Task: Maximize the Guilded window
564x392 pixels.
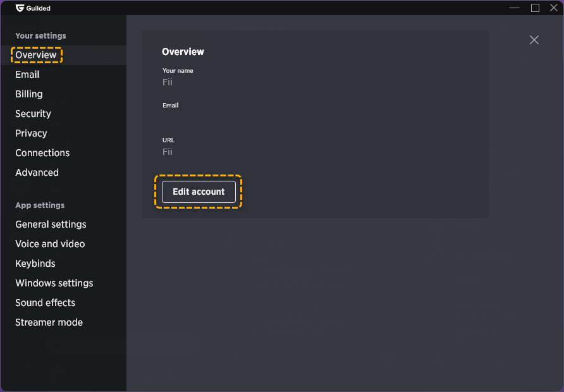Action: tap(535, 8)
